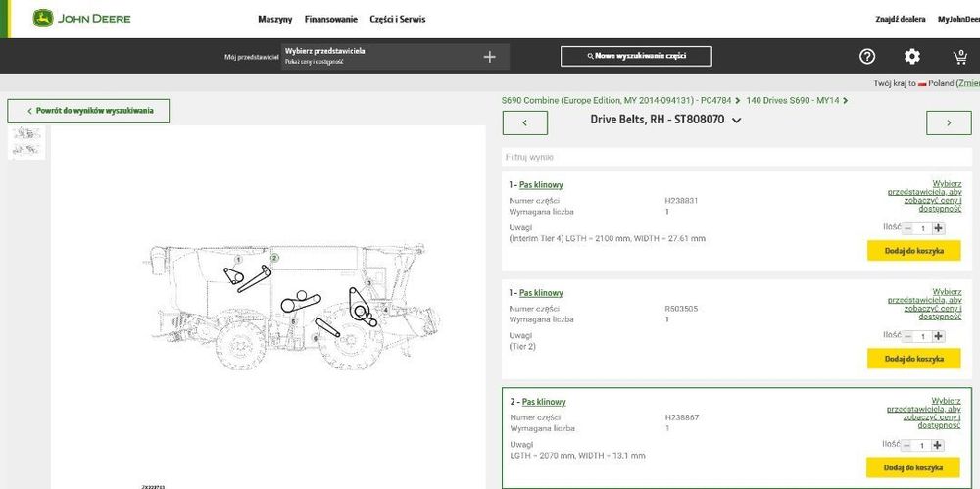Go to next section with right arrow button
Viewport: 980px width, 489px height.
click(x=949, y=123)
